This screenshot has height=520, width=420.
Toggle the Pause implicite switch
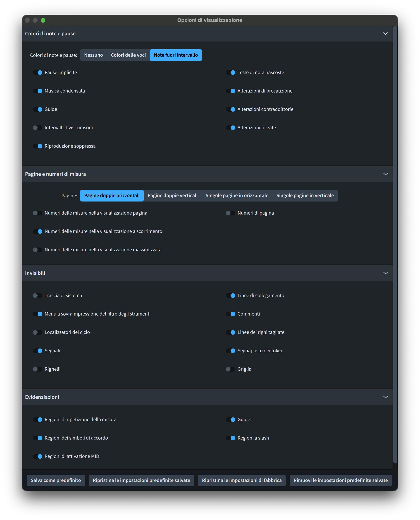[x=38, y=73]
